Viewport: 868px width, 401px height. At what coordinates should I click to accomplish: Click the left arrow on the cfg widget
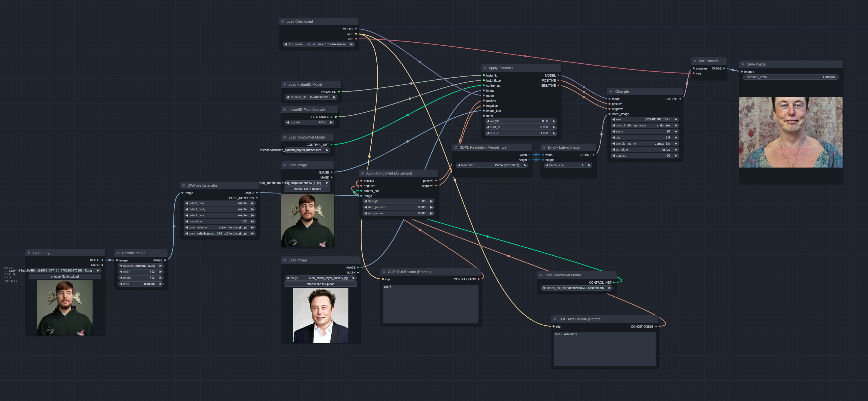point(614,138)
